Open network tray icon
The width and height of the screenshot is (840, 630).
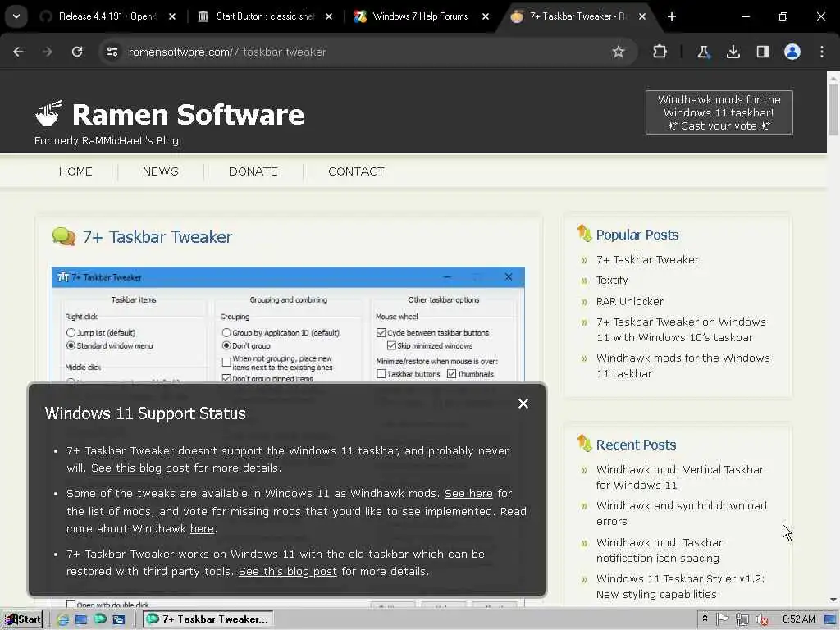tap(742, 620)
